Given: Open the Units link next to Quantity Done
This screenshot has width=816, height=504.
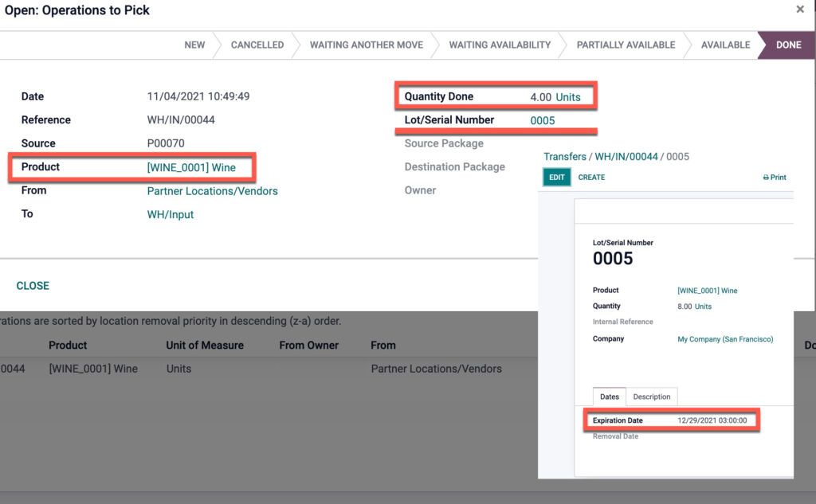Looking at the screenshot, I should [x=567, y=97].
